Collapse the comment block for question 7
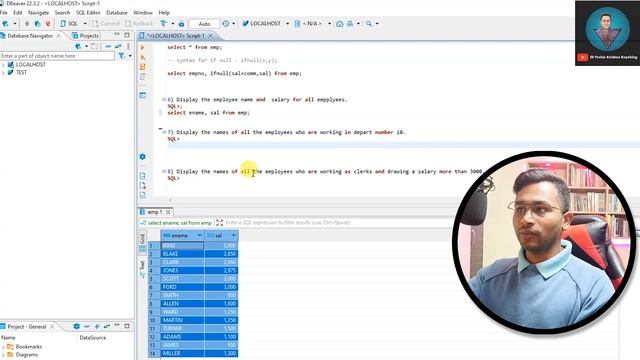This screenshot has width=640, height=360. tap(164, 132)
